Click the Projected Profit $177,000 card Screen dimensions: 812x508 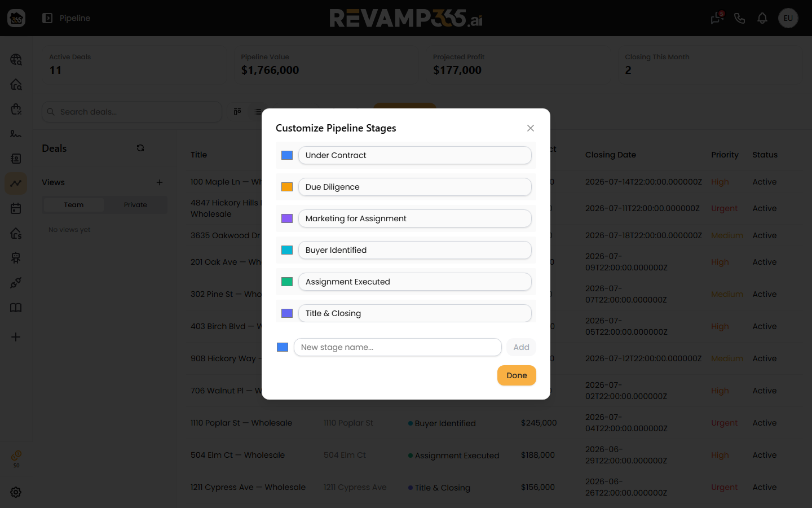point(518,65)
